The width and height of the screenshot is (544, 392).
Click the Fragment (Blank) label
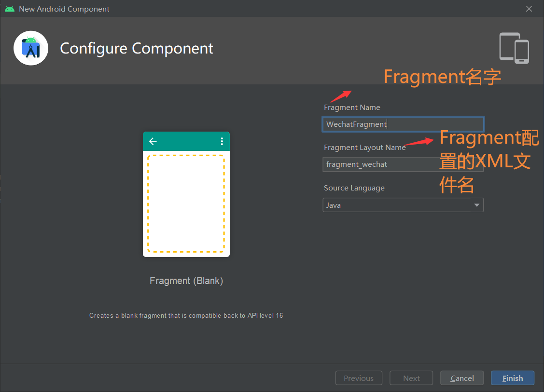click(x=186, y=281)
